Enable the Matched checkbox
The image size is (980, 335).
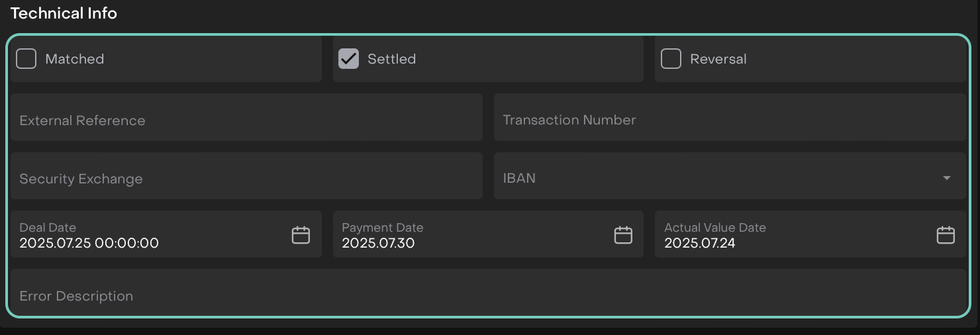tap(26, 59)
